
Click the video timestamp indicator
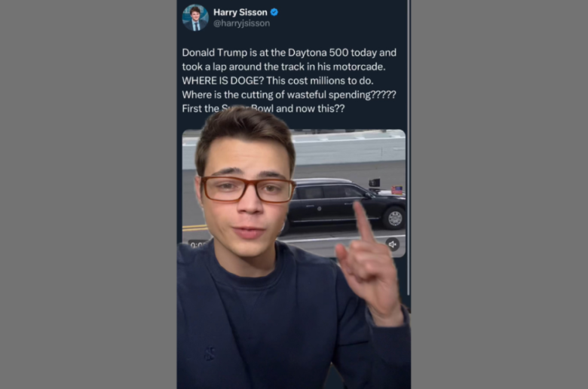(x=198, y=245)
